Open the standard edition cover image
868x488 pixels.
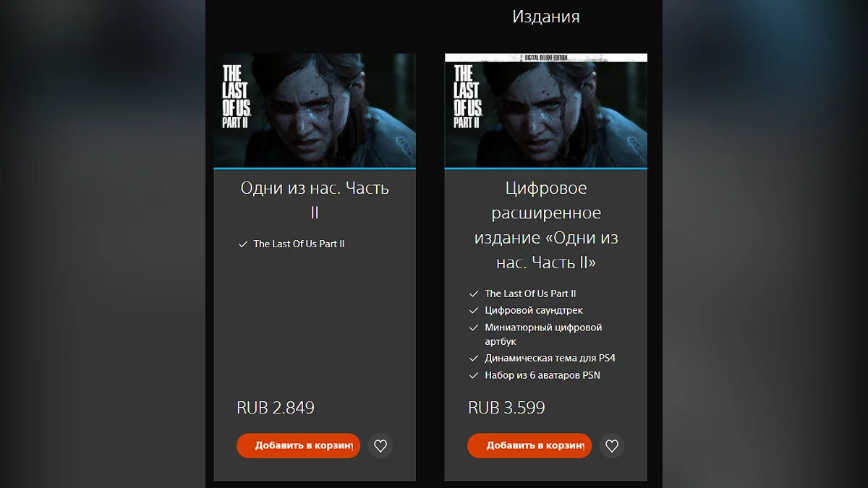click(x=315, y=110)
